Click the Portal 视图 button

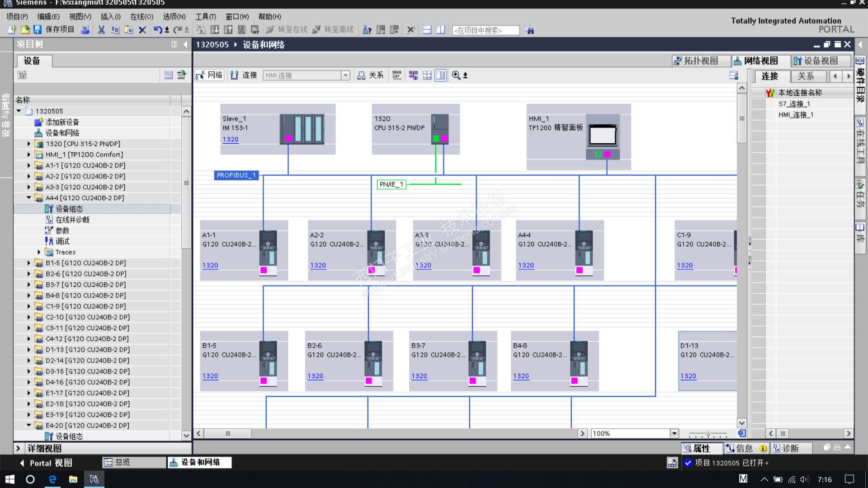tap(46, 463)
